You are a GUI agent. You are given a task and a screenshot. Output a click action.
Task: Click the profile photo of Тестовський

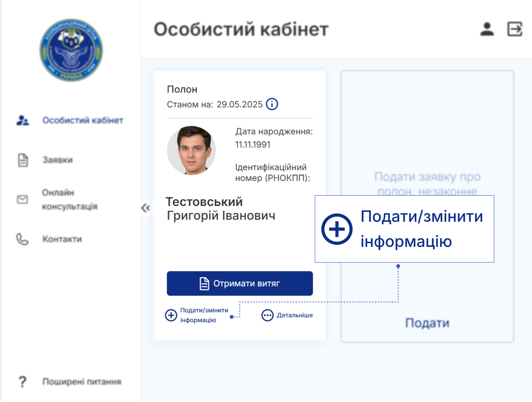click(191, 150)
